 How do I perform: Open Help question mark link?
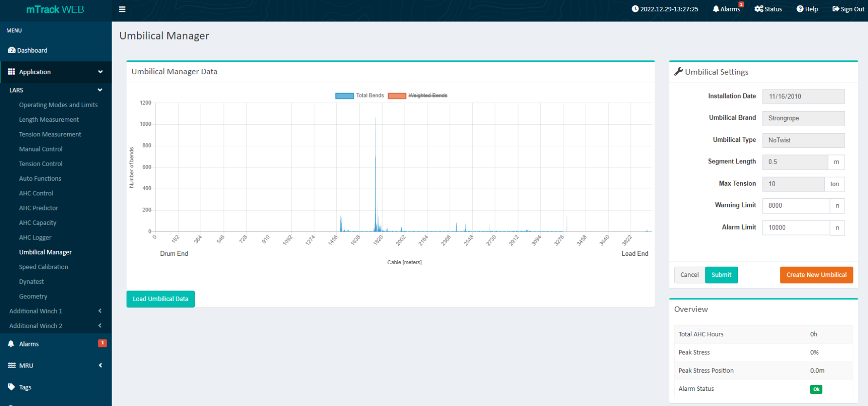point(807,9)
